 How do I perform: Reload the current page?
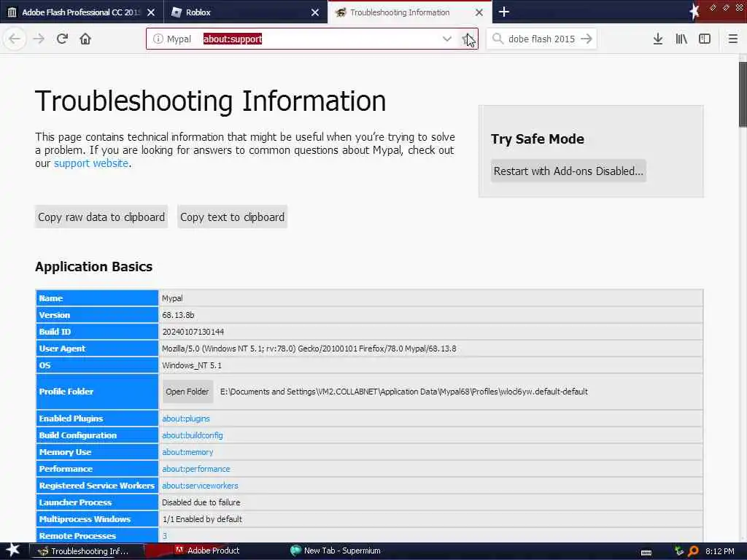62,39
